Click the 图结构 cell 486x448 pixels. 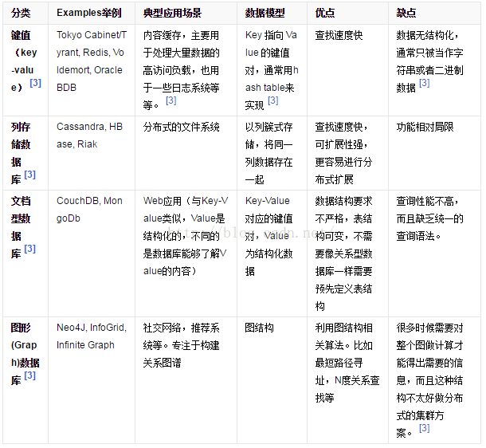coord(272,380)
